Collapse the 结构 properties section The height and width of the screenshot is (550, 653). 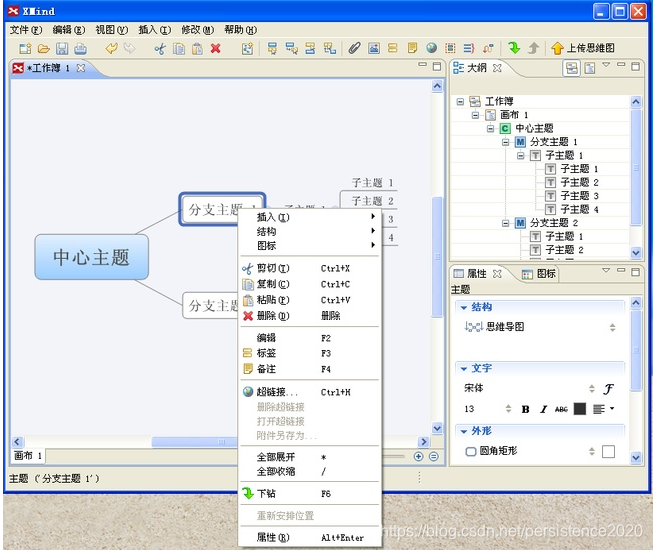coord(464,308)
